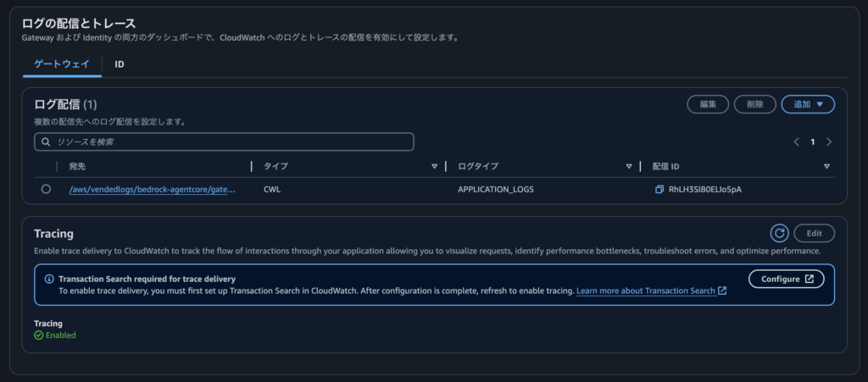The height and width of the screenshot is (382, 868).
Task: Click the Configure button for Transaction Search
Action: coord(786,279)
